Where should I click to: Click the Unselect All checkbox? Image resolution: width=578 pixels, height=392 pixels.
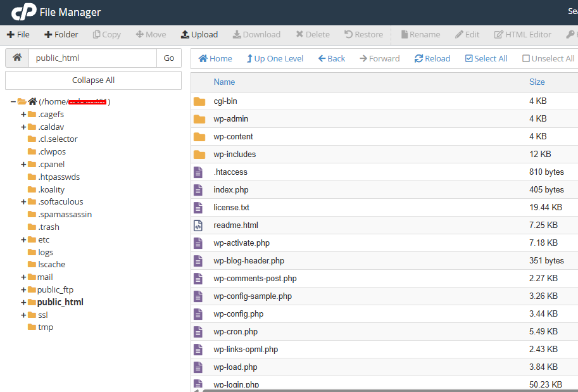tap(526, 59)
